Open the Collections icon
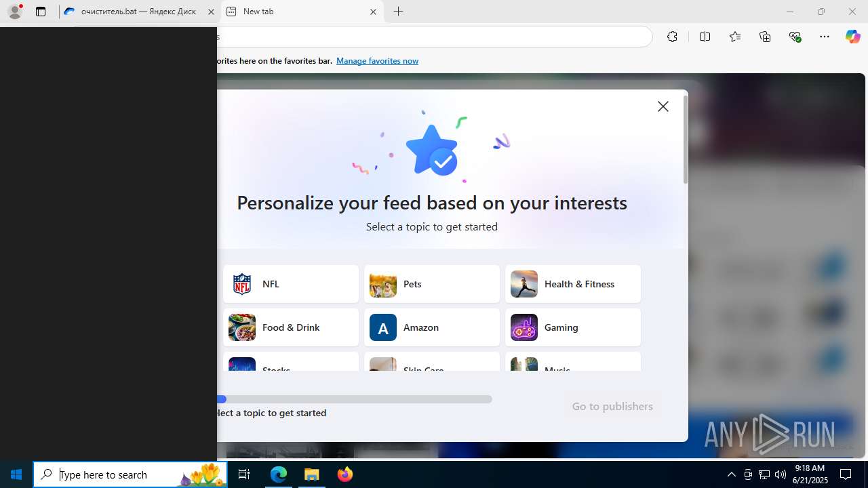Screen dimensions: 868x488 765,37
